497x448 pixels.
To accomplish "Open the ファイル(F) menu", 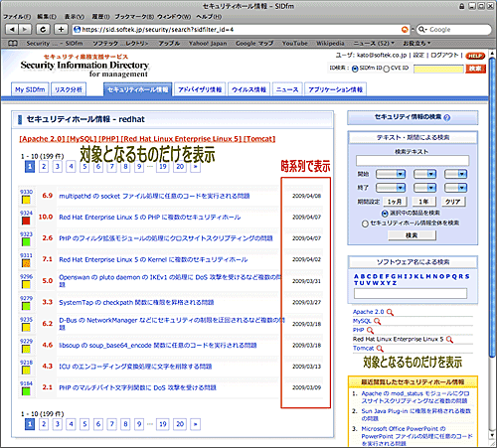I will tap(17, 17).
